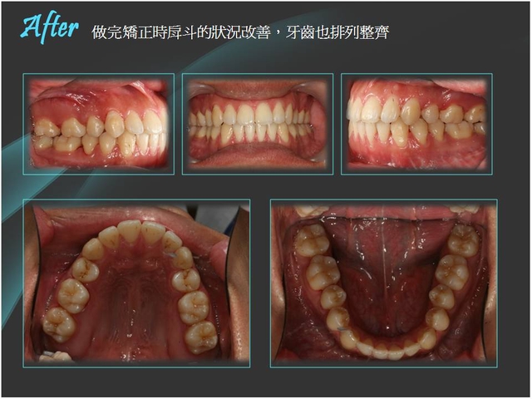Viewport: 532px width, 399px height.
Task: Click the right-side bite photo thumbnail
Action: [416, 124]
